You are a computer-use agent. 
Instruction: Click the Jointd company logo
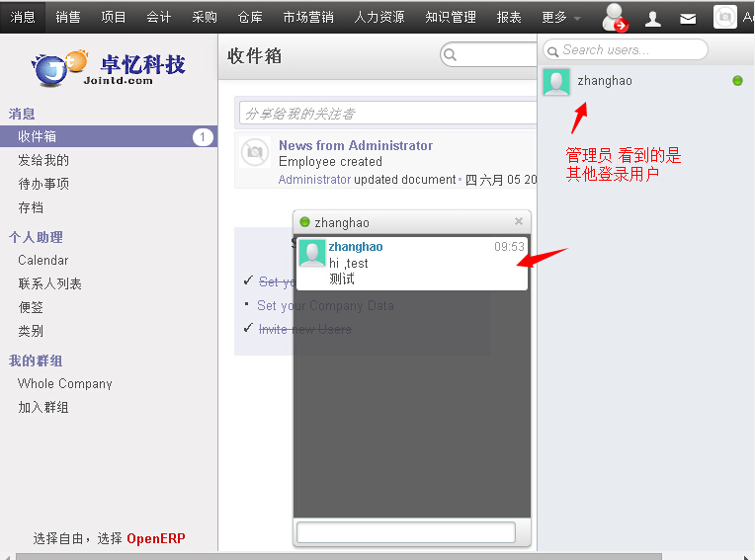pos(109,67)
